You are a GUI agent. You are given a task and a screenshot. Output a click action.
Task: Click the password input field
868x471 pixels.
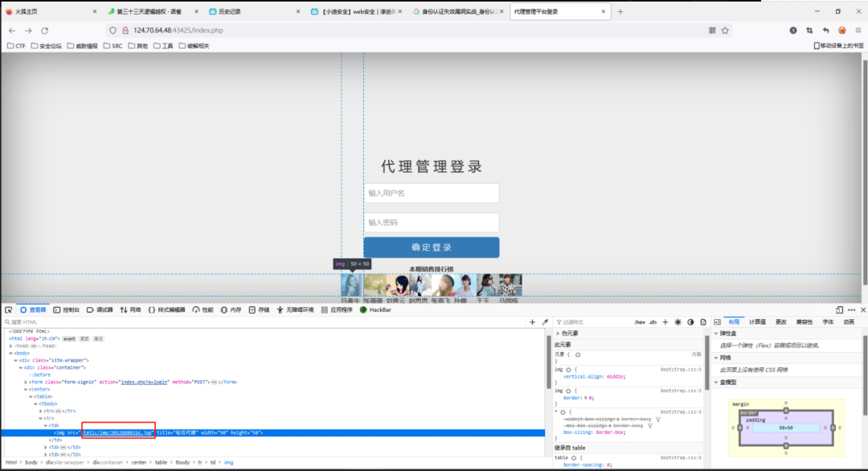[432, 223]
